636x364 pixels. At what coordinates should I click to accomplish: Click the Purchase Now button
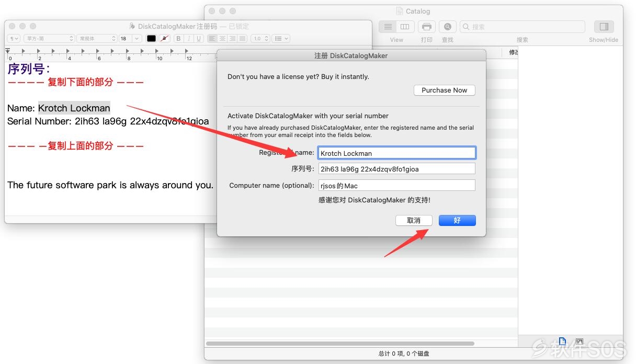click(445, 90)
